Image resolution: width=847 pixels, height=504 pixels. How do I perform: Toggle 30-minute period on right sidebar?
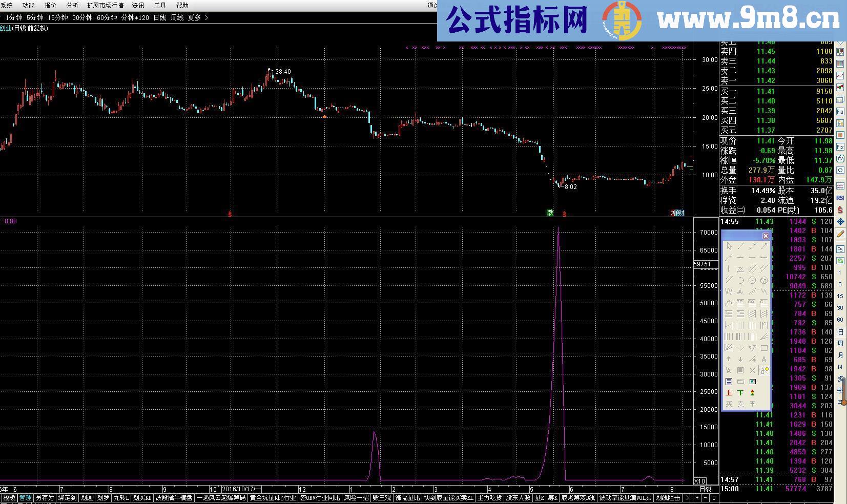click(840, 308)
